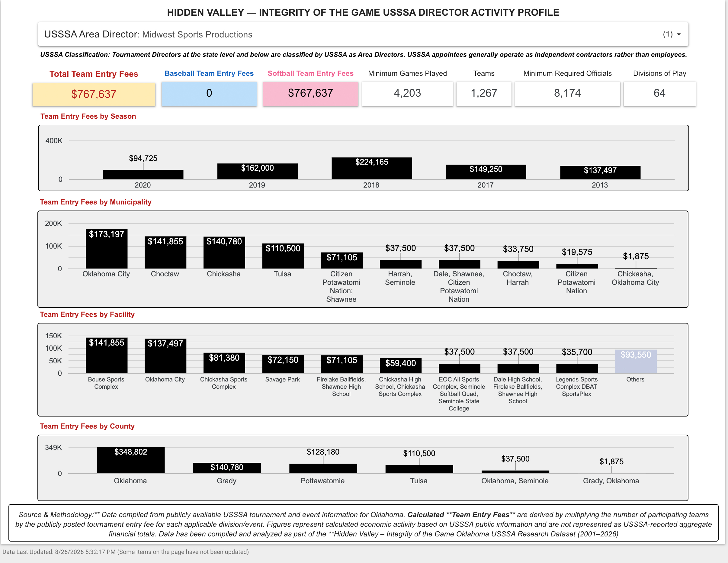Click the 2018 season bar showing $224,165

tap(372, 168)
